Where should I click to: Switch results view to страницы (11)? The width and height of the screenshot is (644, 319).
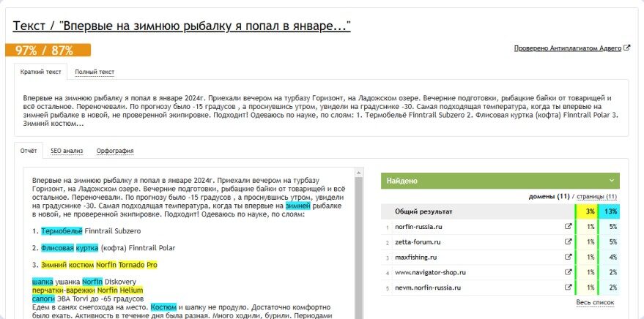click(x=597, y=197)
